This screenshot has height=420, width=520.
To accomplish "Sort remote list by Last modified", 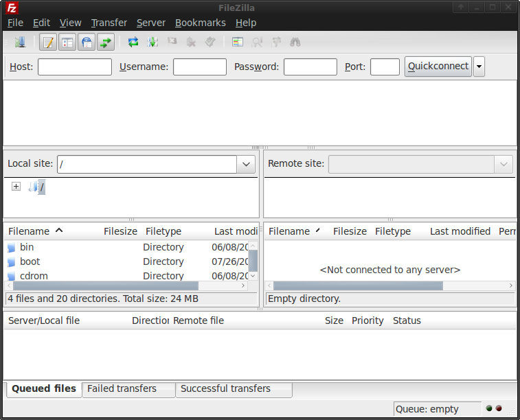I will tap(460, 231).
